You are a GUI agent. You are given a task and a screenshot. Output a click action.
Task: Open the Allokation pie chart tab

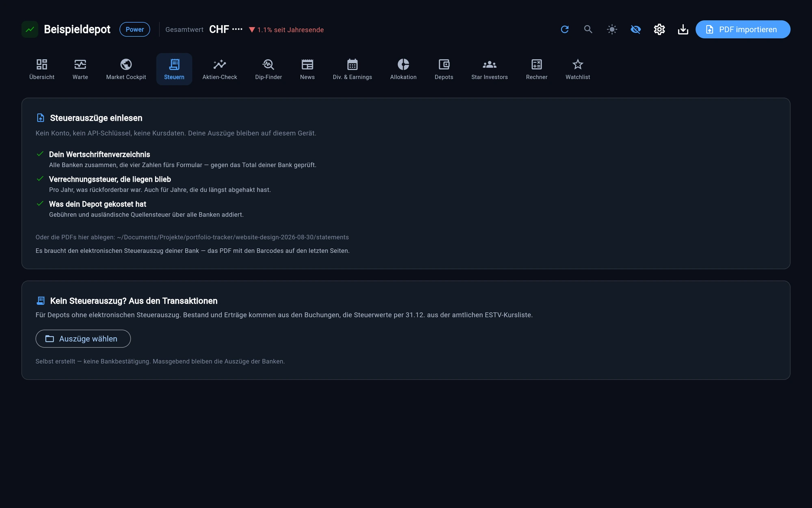click(x=403, y=69)
